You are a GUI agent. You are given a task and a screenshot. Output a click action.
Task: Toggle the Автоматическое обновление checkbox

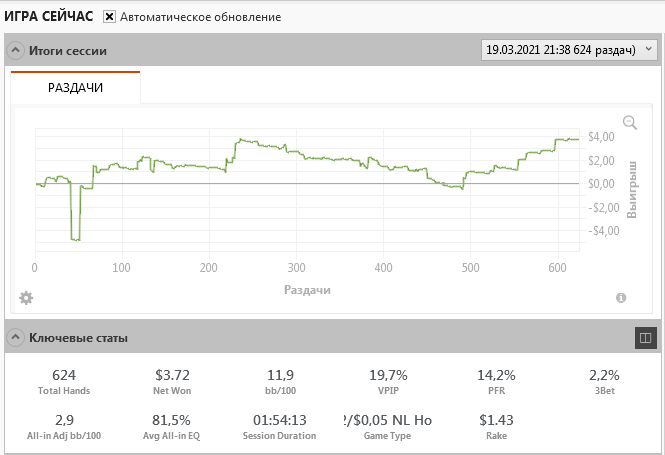pos(110,17)
